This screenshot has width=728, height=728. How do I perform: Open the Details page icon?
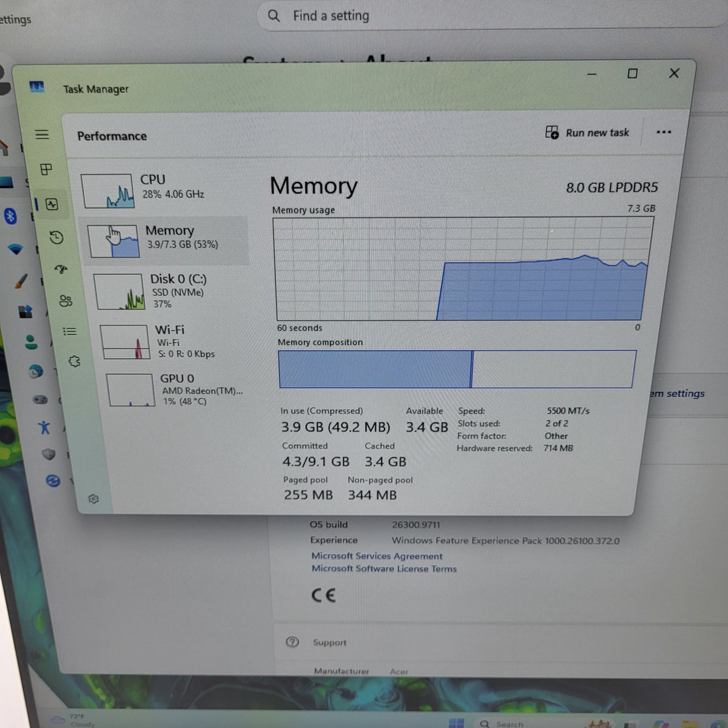click(x=70, y=331)
